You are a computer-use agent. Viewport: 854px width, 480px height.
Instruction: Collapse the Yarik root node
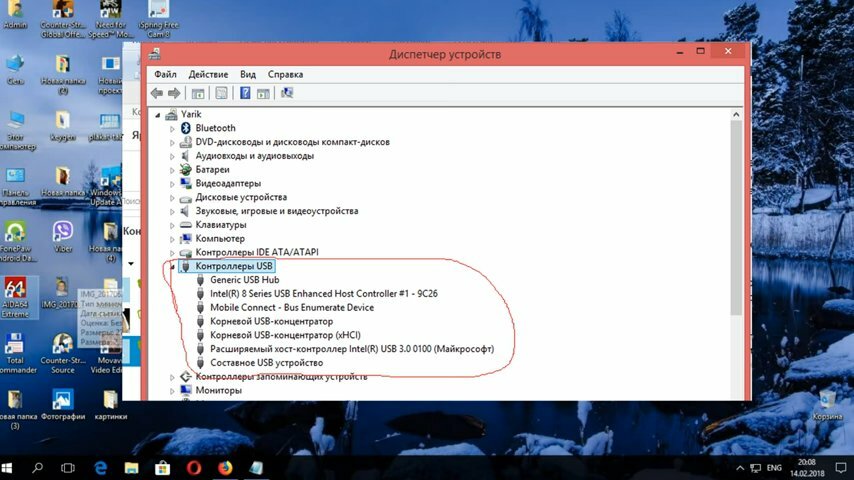coord(157,115)
